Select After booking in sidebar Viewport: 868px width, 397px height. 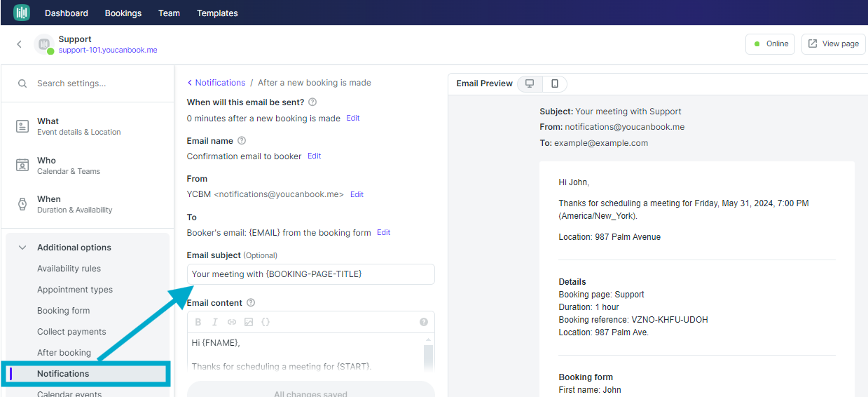64,353
